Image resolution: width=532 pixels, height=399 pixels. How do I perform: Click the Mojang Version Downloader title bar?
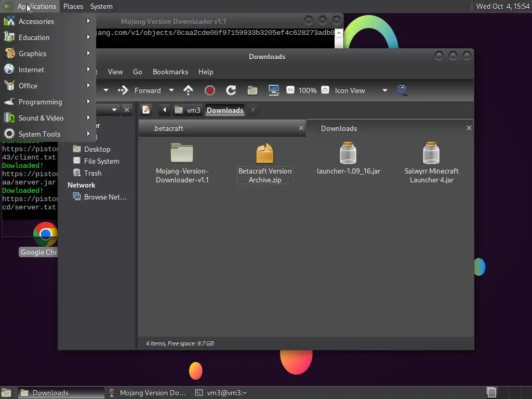click(173, 21)
